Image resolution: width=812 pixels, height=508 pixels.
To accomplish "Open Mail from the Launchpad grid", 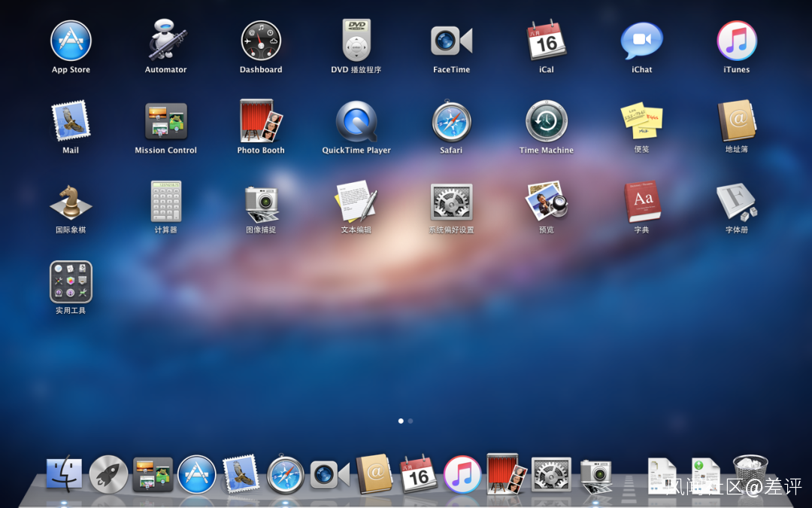I will click(71, 120).
